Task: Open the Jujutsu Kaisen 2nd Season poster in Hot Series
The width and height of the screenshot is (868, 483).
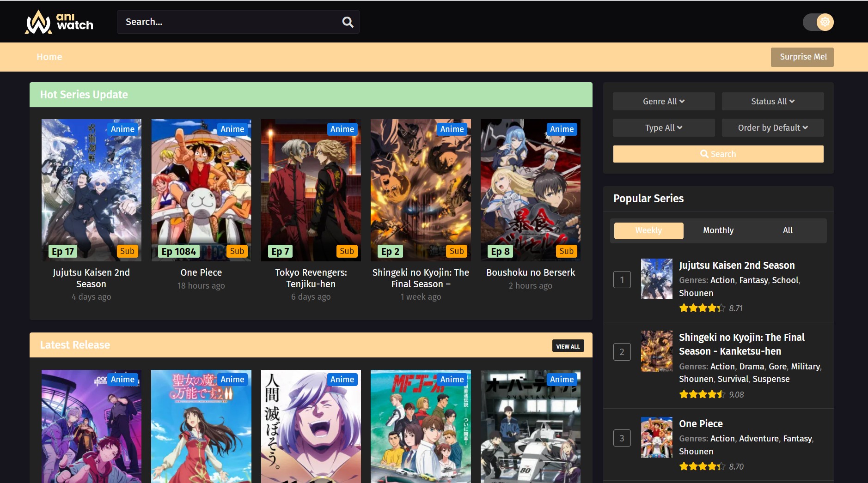Action: [92, 190]
